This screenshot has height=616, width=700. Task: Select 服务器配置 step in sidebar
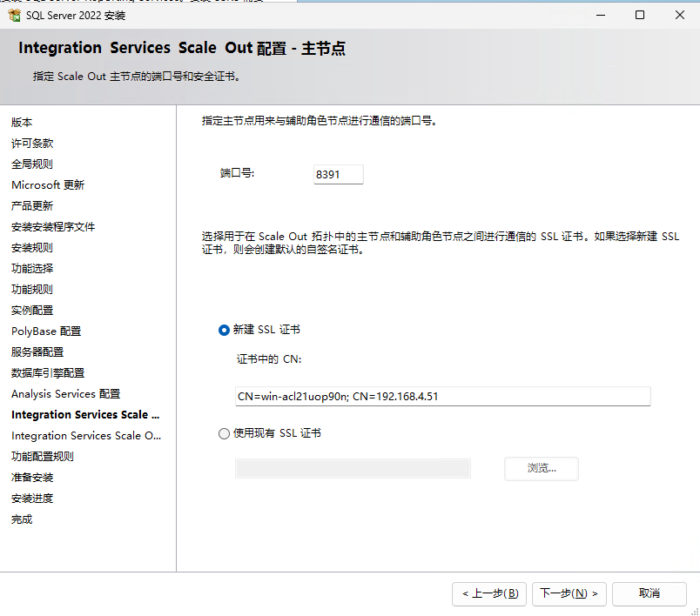tap(37, 352)
